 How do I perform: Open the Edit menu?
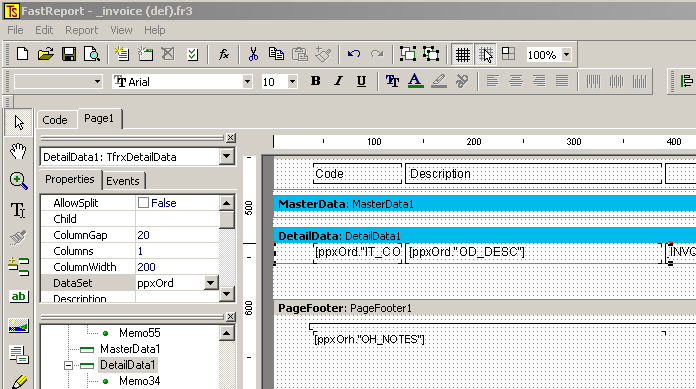pyautogui.click(x=44, y=30)
